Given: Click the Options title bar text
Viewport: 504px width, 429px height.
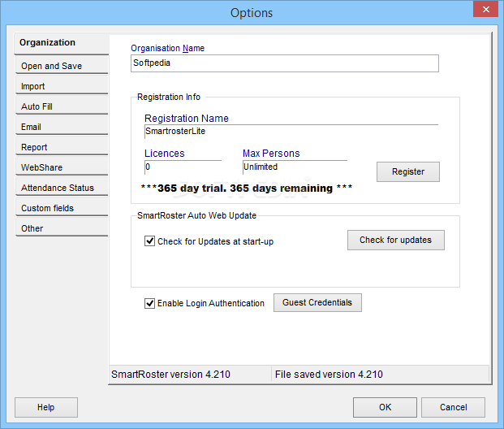Looking at the screenshot, I should 252,13.
